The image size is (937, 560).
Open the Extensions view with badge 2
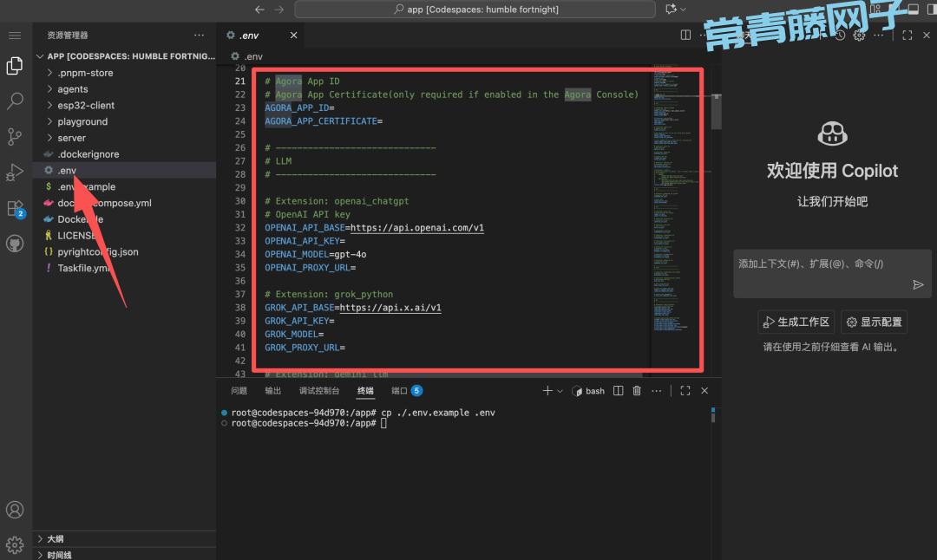pyautogui.click(x=15, y=208)
